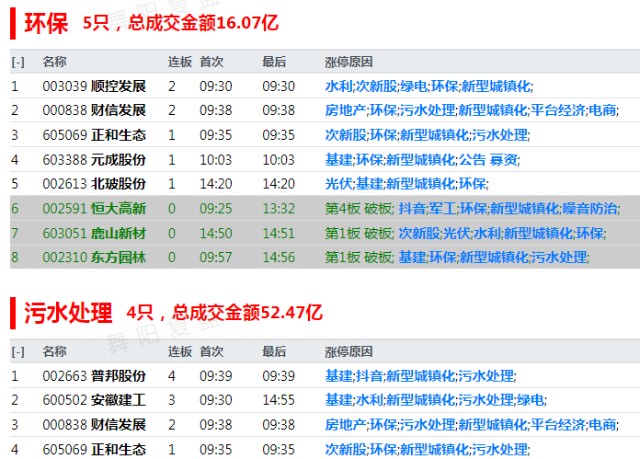Select stock 600502 安徽建工
The image size is (640, 459).
pyautogui.click(x=94, y=400)
